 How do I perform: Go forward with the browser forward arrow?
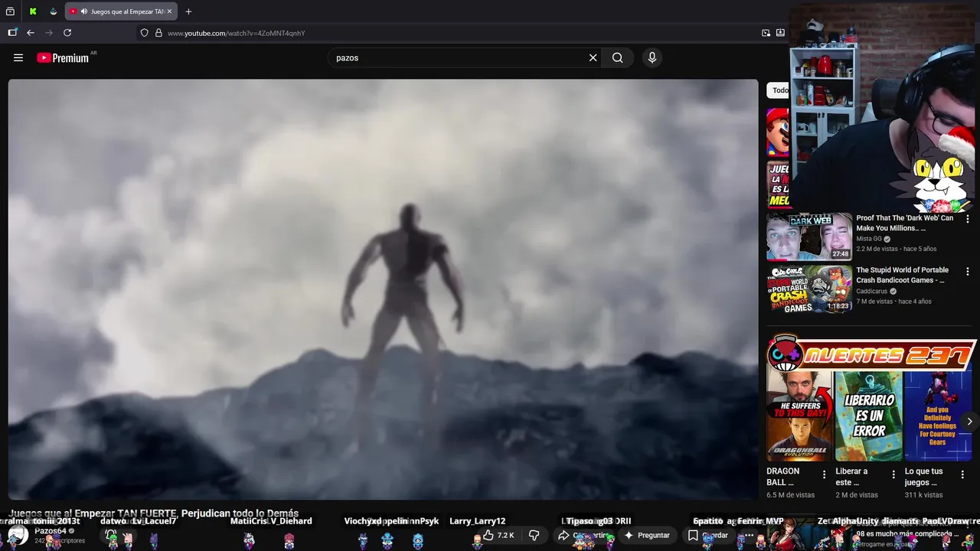(x=49, y=33)
